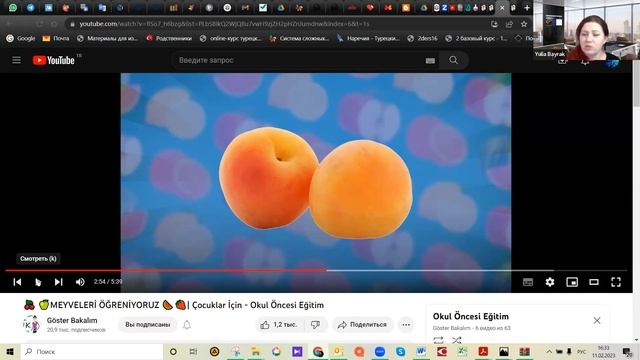Viewport: 640px width, 360px height.
Task: Toggle playlist loop
Action: [438, 340]
